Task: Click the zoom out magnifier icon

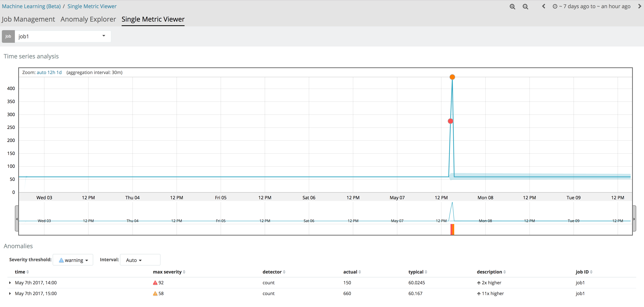Action: [525, 7]
